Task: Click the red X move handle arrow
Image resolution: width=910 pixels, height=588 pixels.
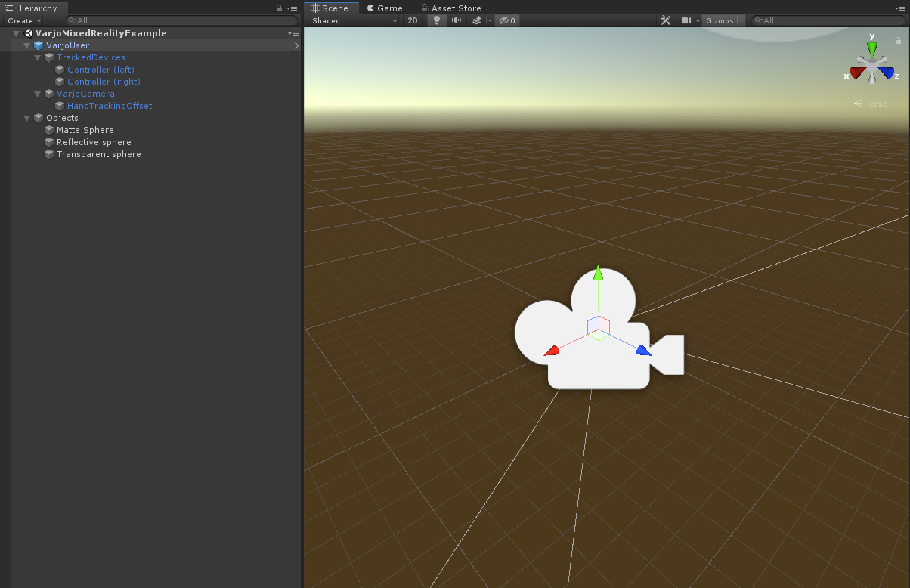Action: [552, 351]
